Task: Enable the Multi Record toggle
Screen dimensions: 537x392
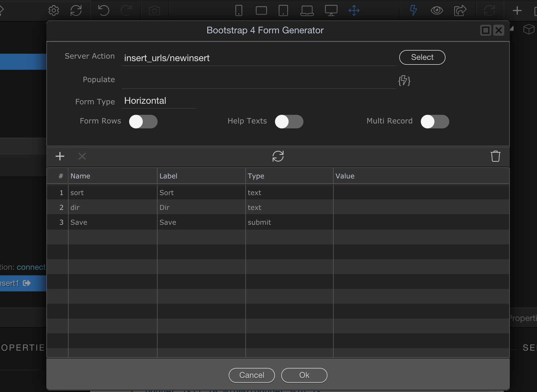Action: point(435,122)
